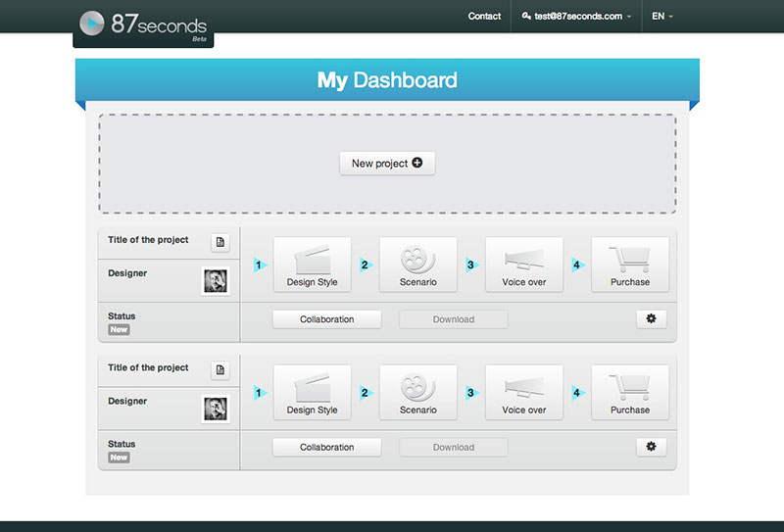Click the My Dashboard heading
The width and height of the screenshot is (784, 532).
tap(387, 80)
